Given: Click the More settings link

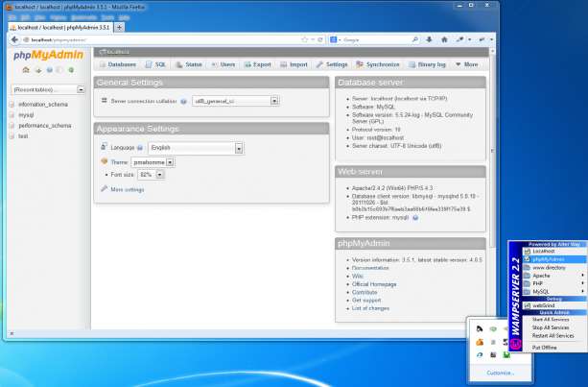Looking at the screenshot, I should pyautogui.click(x=128, y=189).
